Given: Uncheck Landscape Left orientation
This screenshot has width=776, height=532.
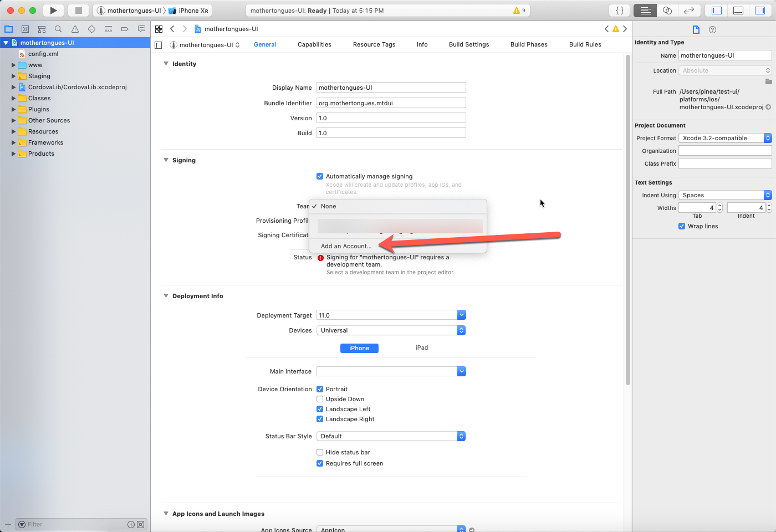Looking at the screenshot, I should click(320, 409).
